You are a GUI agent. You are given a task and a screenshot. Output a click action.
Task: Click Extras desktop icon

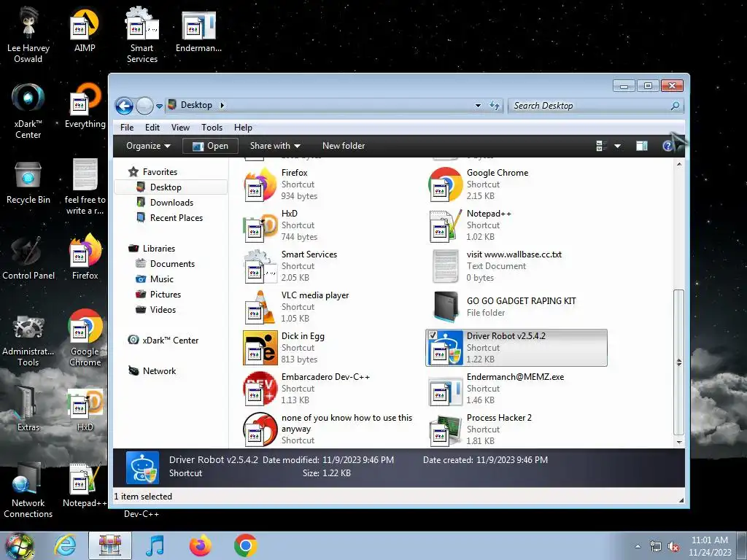point(28,410)
